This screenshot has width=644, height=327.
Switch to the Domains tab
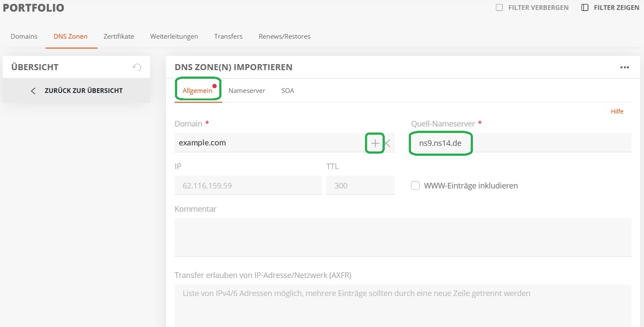point(24,37)
